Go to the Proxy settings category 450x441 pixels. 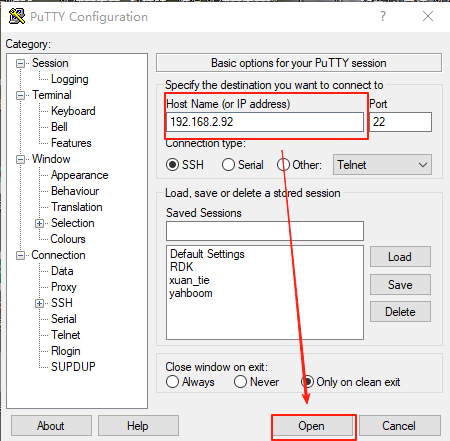(64, 287)
